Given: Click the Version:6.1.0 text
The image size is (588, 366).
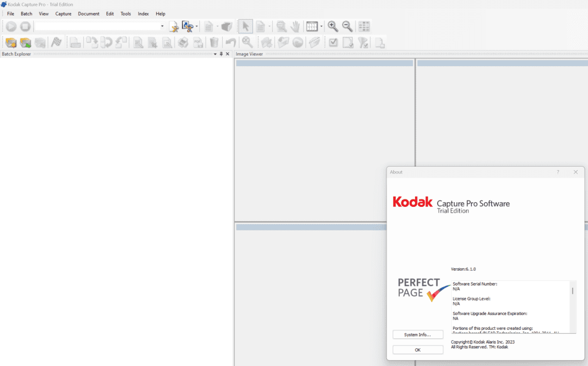Looking at the screenshot, I should coord(463,269).
